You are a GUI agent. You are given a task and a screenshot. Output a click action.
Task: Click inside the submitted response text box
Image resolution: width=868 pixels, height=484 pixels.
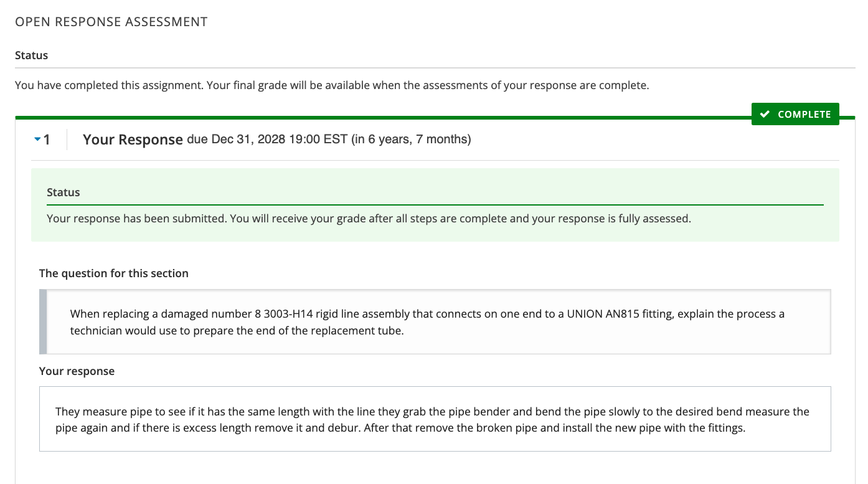[435, 419]
